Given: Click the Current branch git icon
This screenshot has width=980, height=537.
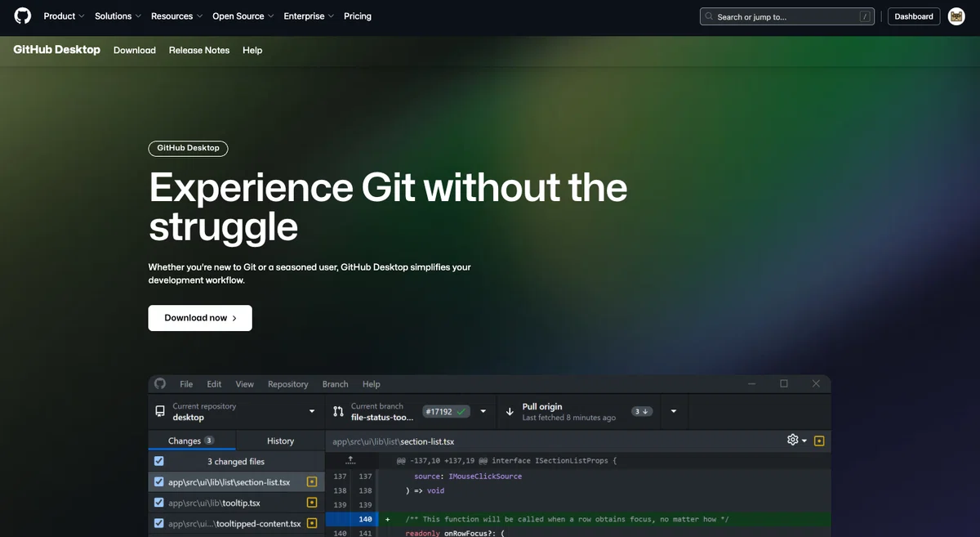Looking at the screenshot, I should point(338,411).
